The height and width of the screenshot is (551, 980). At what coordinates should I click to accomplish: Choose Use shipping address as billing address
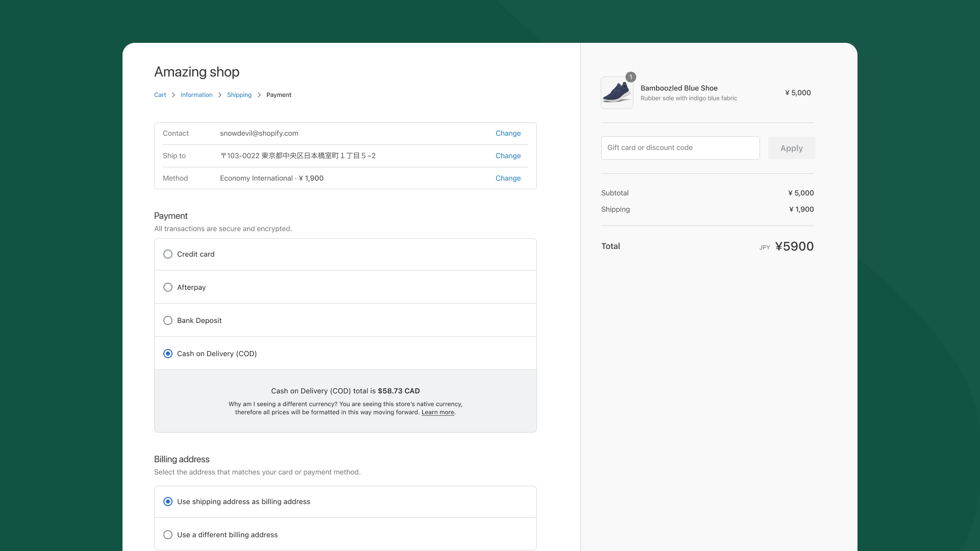[168, 502]
